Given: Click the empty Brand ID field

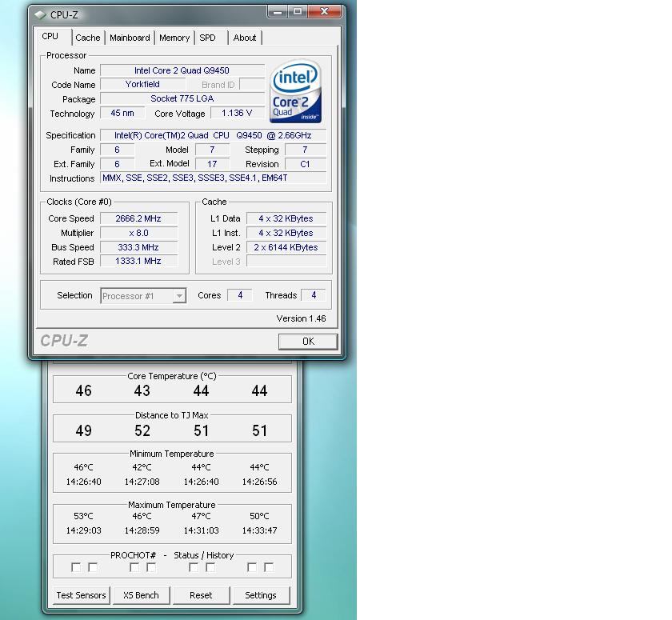Looking at the screenshot, I should [x=252, y=85].
